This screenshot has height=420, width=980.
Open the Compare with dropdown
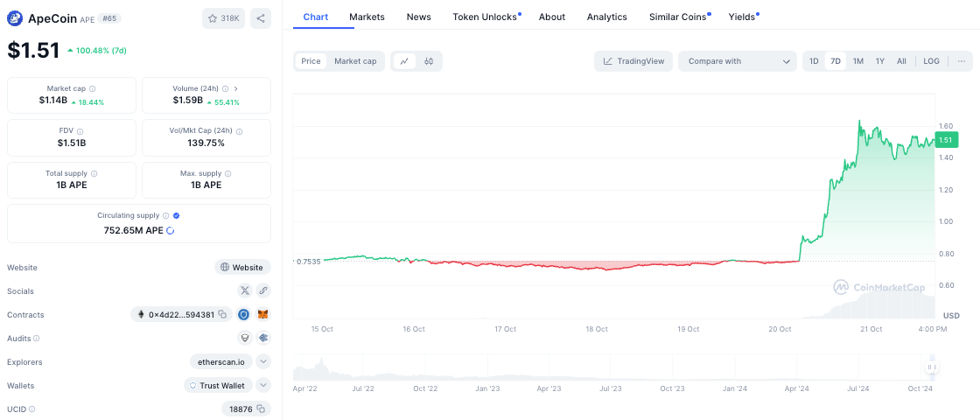737,61
